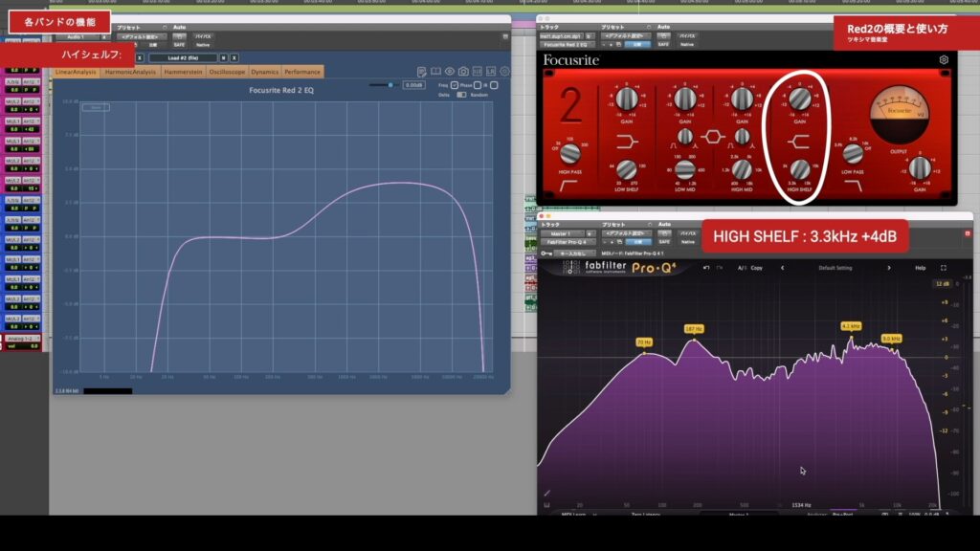The image size is (980, 551).
Task: Switch to the Performance tab
Action: (302, 72)
